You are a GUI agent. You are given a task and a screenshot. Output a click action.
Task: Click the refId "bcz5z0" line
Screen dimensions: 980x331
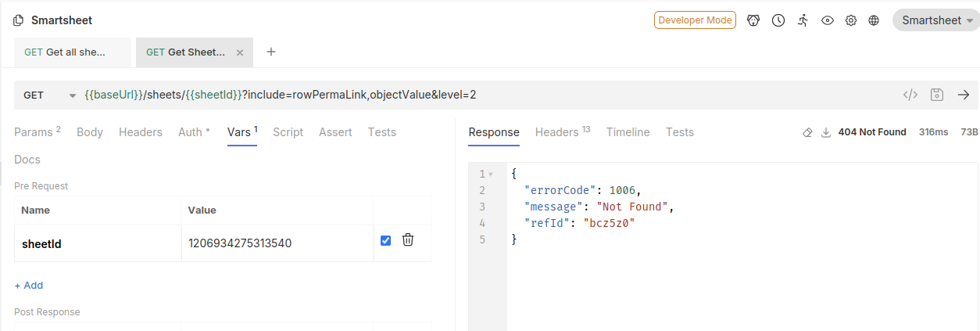click(x=579, y=223)
